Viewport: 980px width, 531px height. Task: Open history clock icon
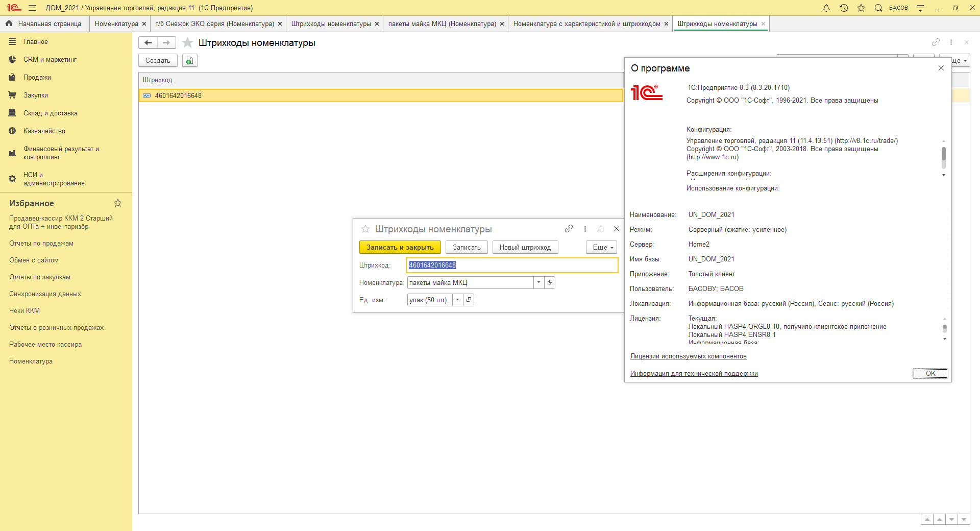pos(844,8)
